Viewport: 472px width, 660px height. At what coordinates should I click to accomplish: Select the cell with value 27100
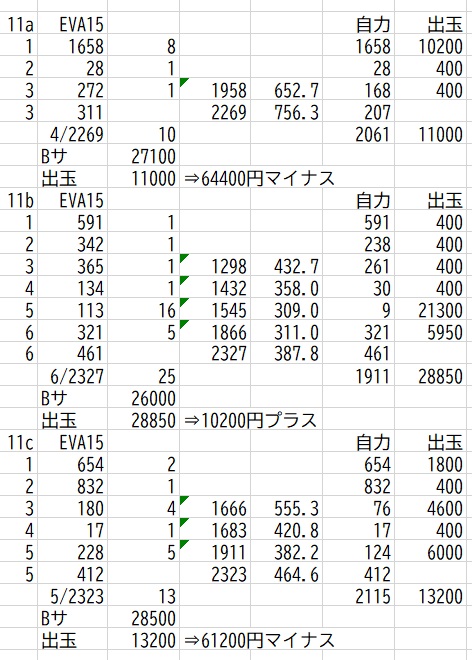[144, 156]
